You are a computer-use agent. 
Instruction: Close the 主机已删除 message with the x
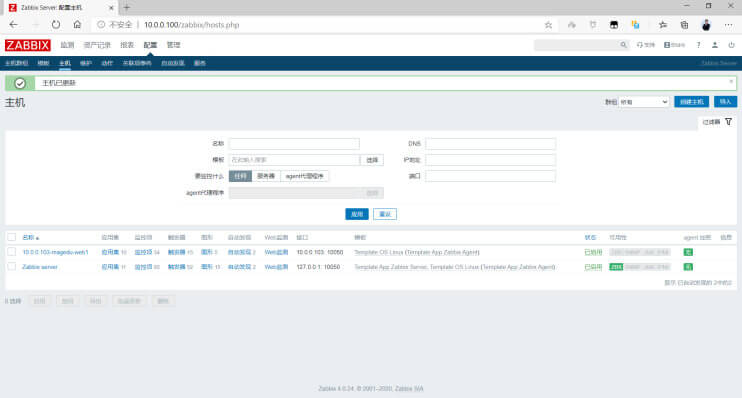click(x=731, y=81)
